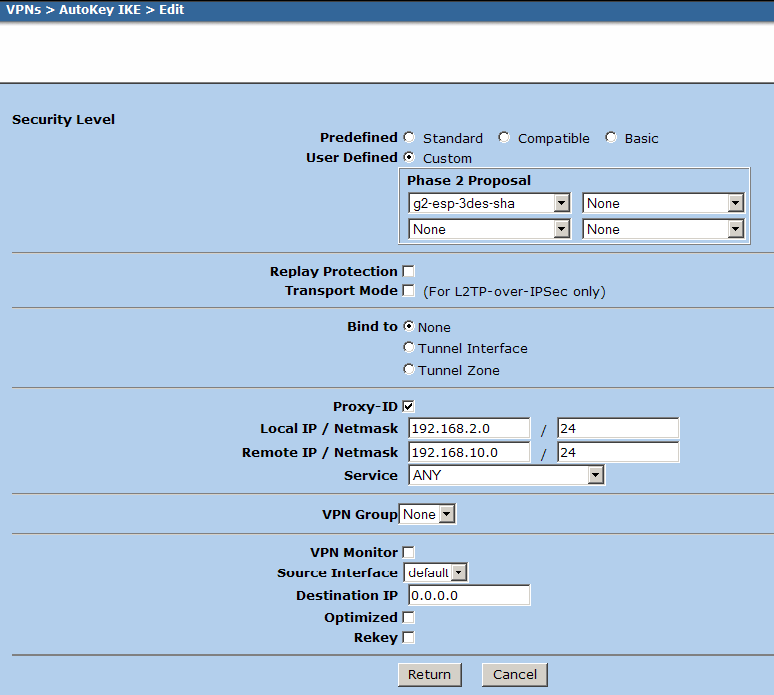774x695 pixels.
Task: Select the Standard predefined security level
Action: [410, 138]
